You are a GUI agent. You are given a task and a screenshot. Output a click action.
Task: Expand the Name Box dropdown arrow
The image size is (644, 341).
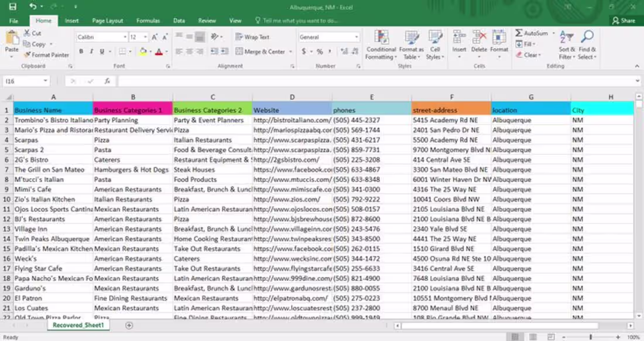tap(45, 81)
